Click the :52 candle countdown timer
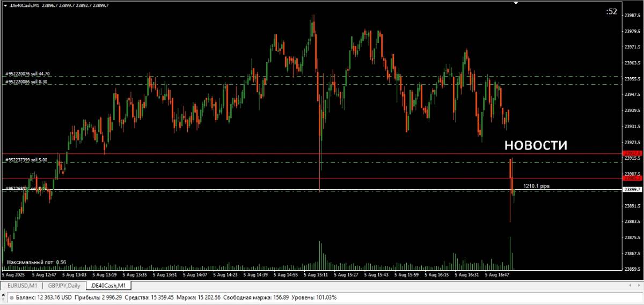This screenshot has width=644, height=305. [611, 11]
